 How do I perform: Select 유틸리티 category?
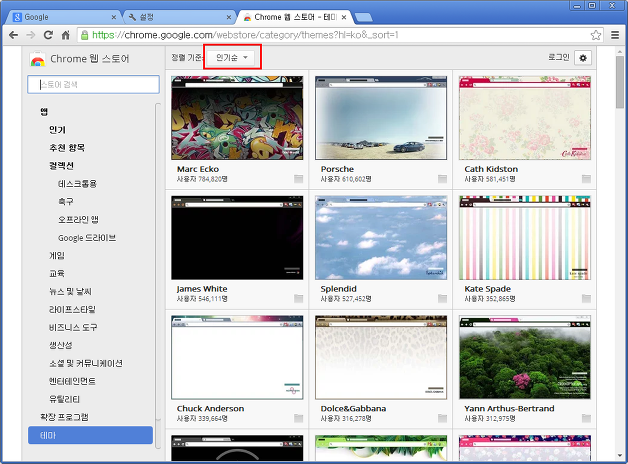(x=64, y=399)
